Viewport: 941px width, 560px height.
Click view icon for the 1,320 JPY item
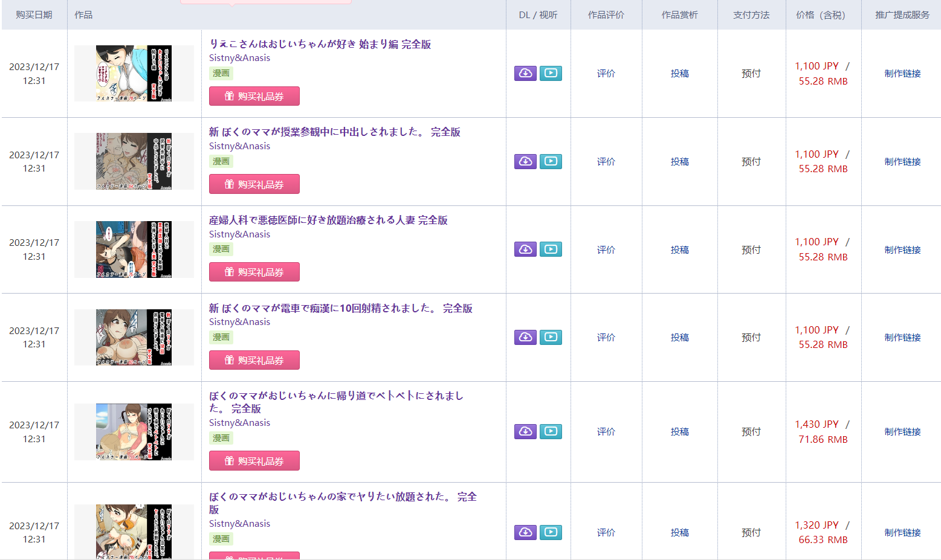[551, 532]
